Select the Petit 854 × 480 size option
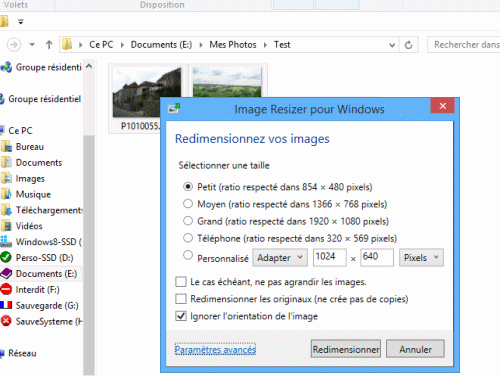The image size is (500, 376). (x=188, y=187)
